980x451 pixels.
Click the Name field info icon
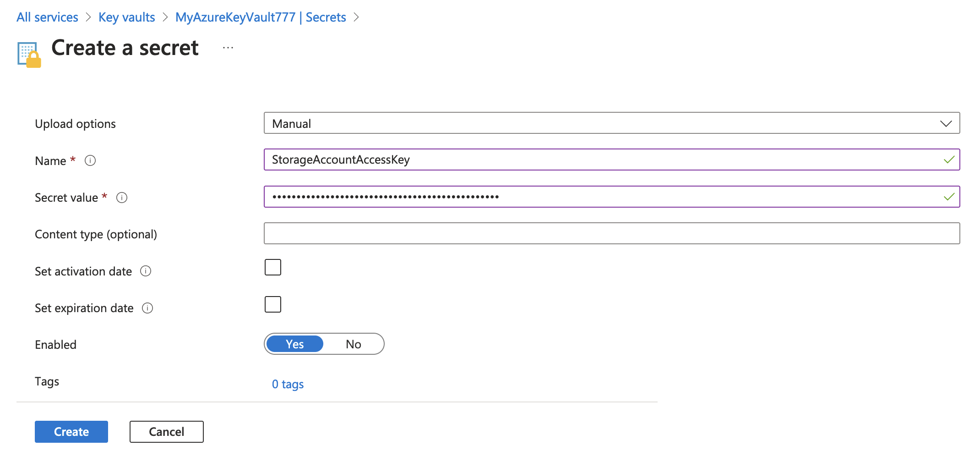pos(90,160)
